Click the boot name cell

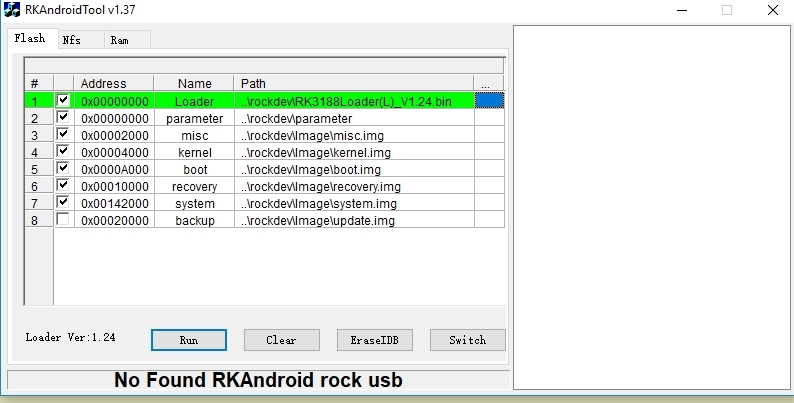(194, 169)
